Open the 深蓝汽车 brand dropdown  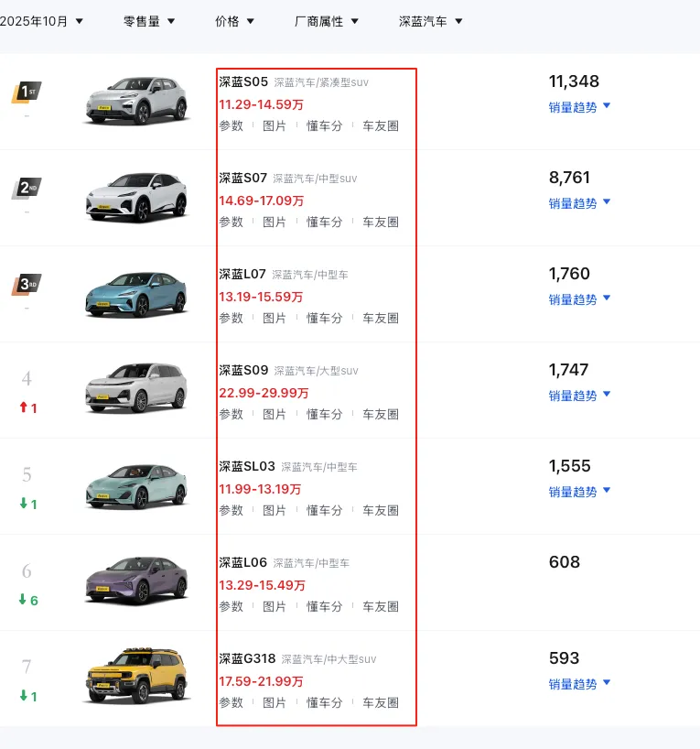tap(431, 21)
